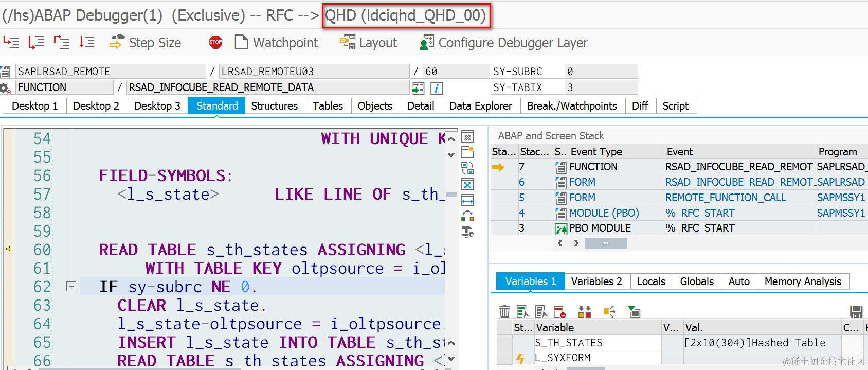
Task: Click the save (floppy disk) icon in variables panel
Action: click(856, 311)
